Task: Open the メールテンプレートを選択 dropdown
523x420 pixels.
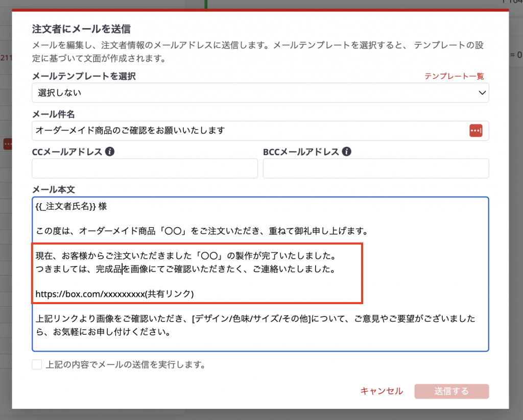Action: [260, 93]
